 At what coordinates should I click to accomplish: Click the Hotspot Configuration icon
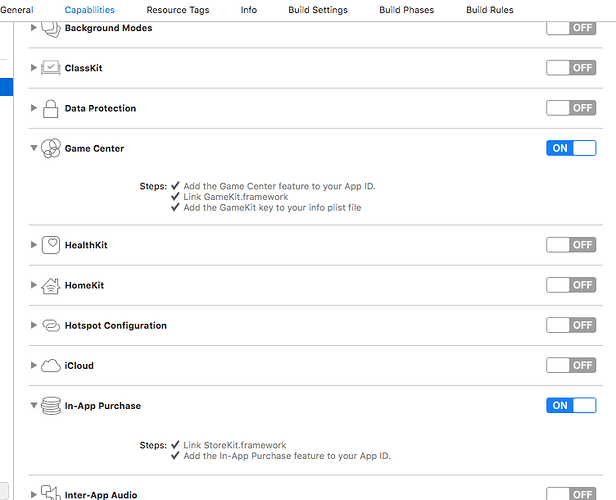coord(50,325)
